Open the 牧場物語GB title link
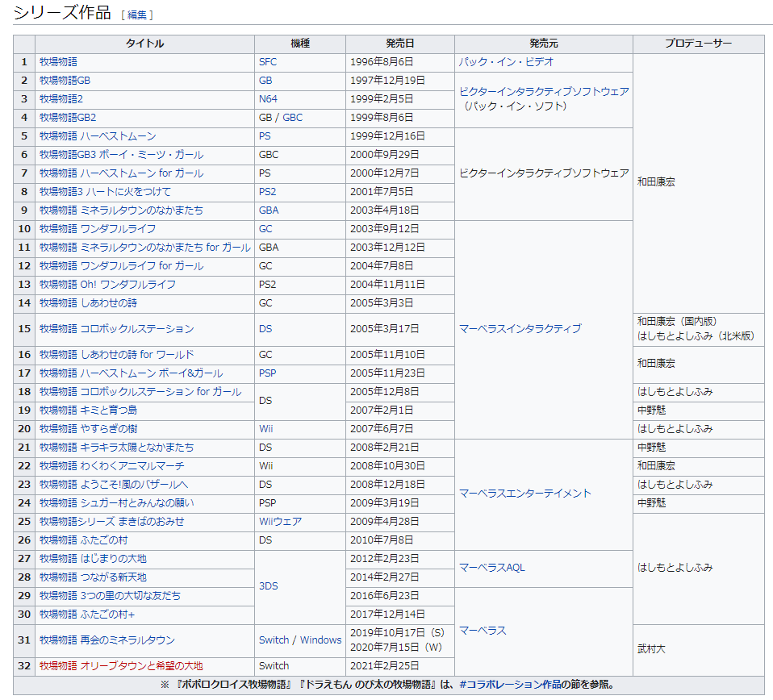The height and width of the screenshot is (700, 773). coord(65,81)
